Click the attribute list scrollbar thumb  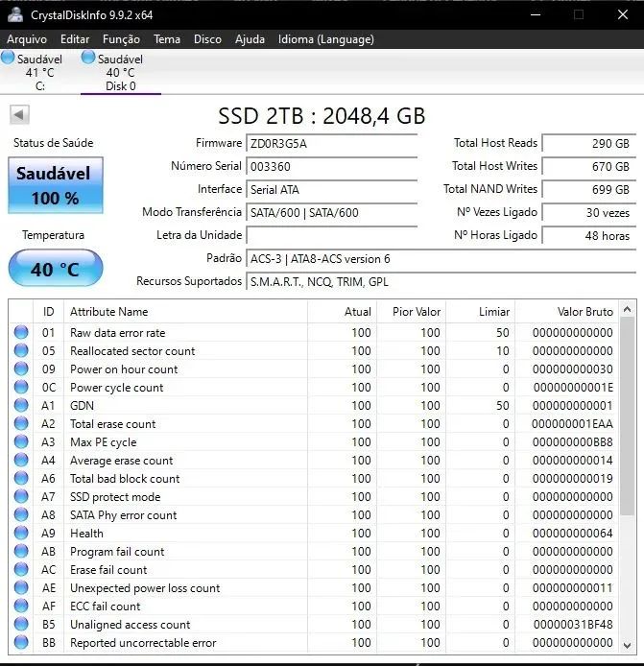(x=628, y=416)
